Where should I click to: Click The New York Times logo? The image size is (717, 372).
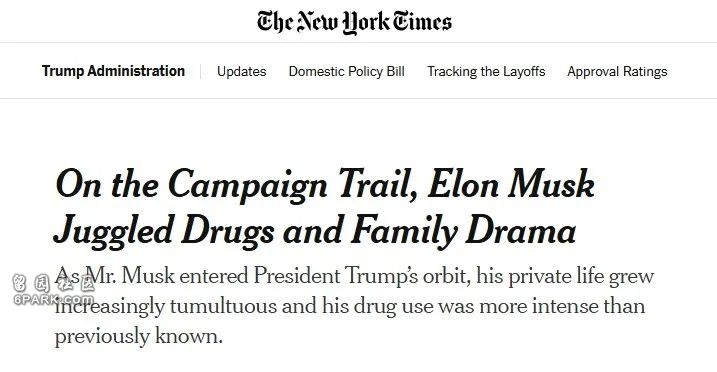354,22
